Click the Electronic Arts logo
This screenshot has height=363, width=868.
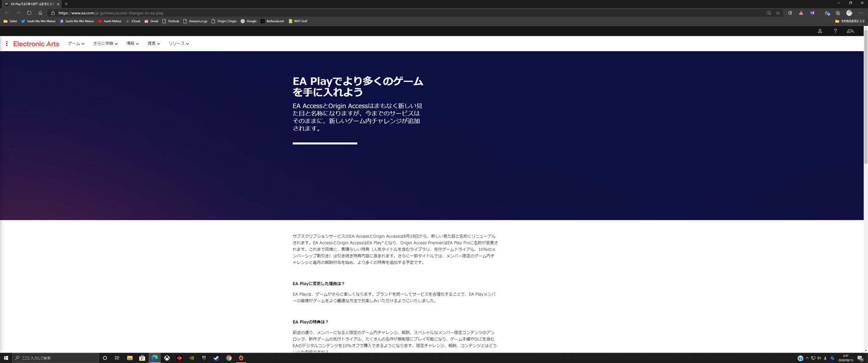[36, 44]
